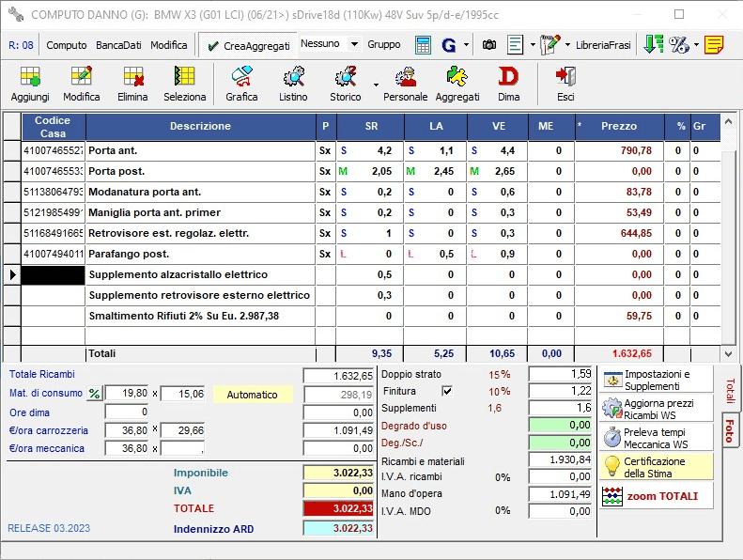Select the Porta ant. row
The height and width of the screenshot is (560, 743).
click(x=362, y=150)
